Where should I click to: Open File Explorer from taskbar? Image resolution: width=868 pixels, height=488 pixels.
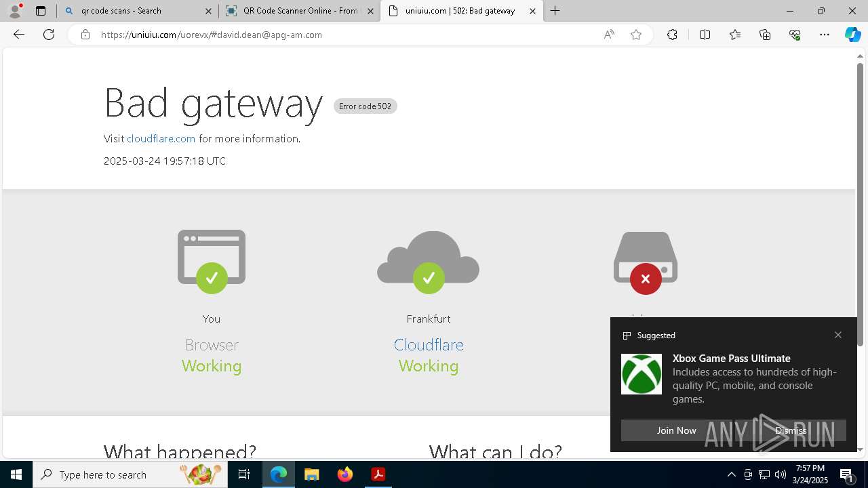click(312, 474)
